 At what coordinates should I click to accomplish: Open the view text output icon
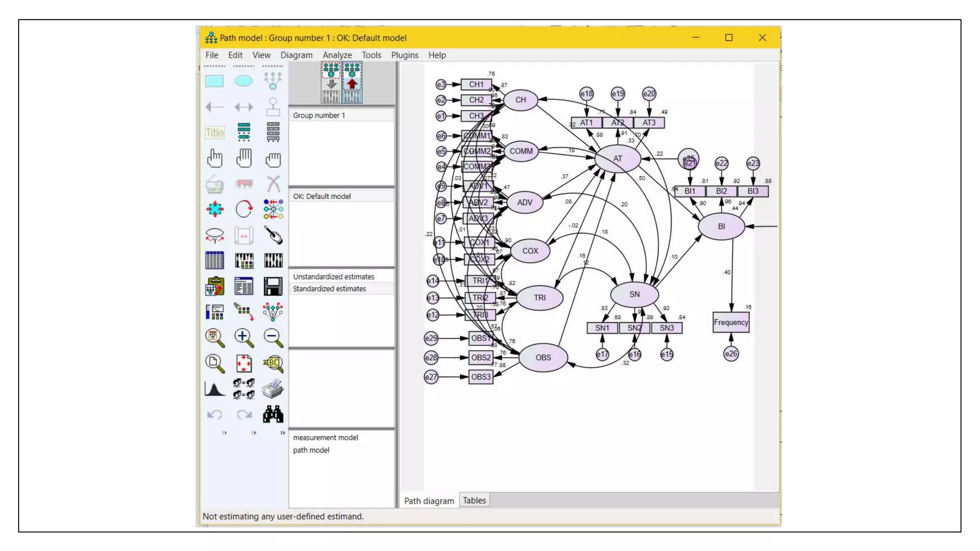pos(244,287)
